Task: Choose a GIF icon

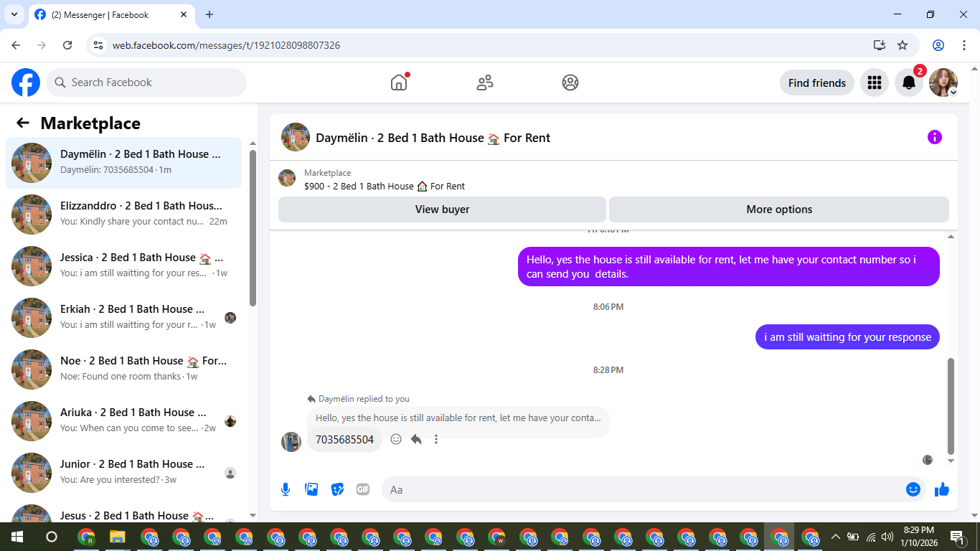Action: 363,489
